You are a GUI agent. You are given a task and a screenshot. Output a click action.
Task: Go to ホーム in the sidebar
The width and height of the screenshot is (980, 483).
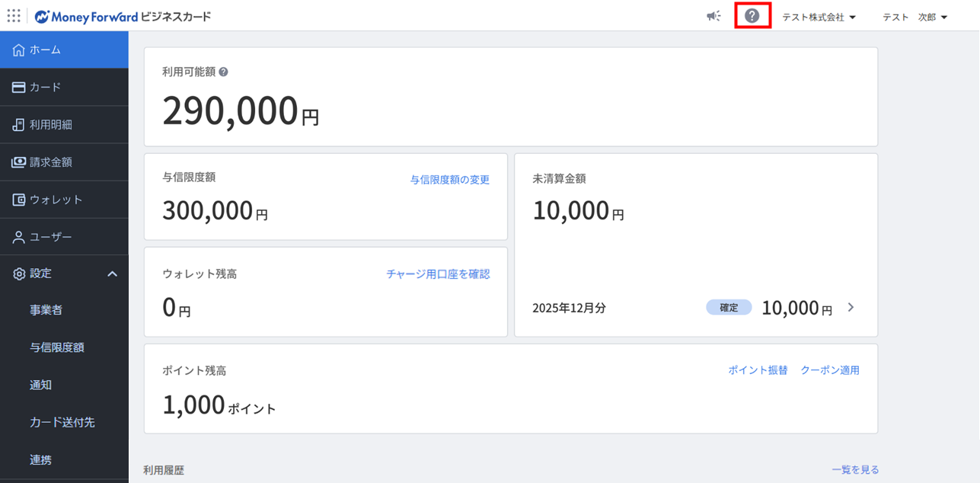[x=64, y=50]
